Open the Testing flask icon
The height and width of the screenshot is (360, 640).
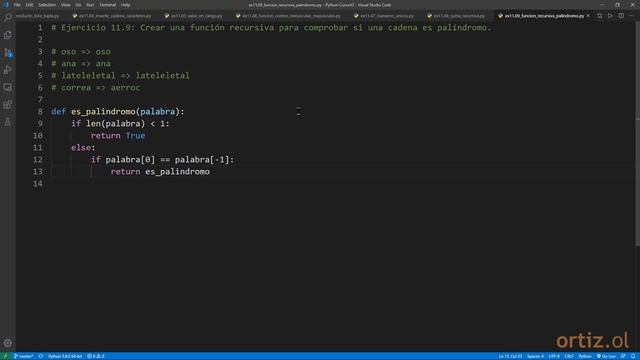coord(8,122)
